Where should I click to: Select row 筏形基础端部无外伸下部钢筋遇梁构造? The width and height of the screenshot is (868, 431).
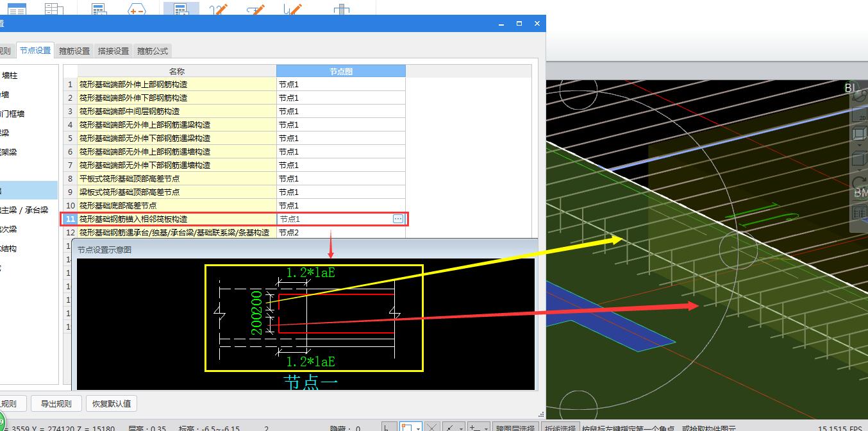click(x=177, y=138)
